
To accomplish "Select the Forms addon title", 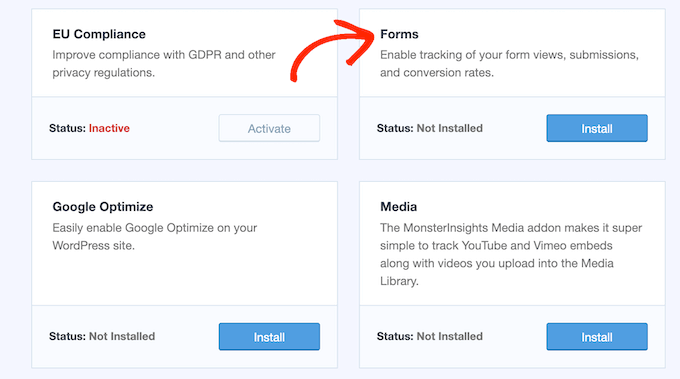I will click(x=399, y=34).
